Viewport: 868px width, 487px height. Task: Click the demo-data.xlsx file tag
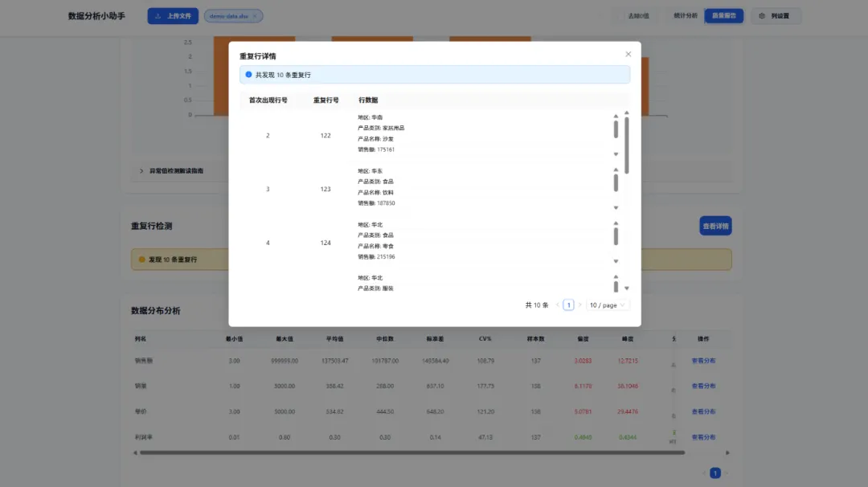(x=233, y=16)
